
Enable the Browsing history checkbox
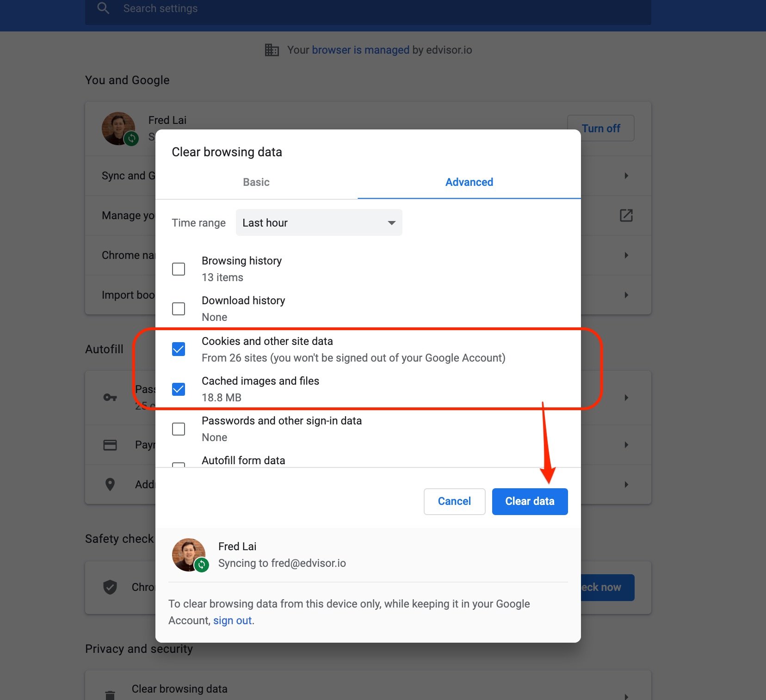(x=179, y=269)
